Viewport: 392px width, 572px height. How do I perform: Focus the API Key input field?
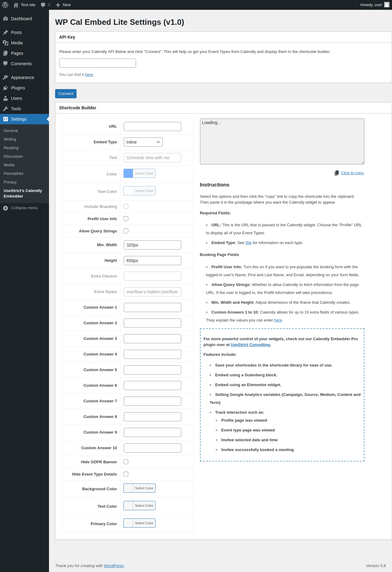click(x=98, y=63)
